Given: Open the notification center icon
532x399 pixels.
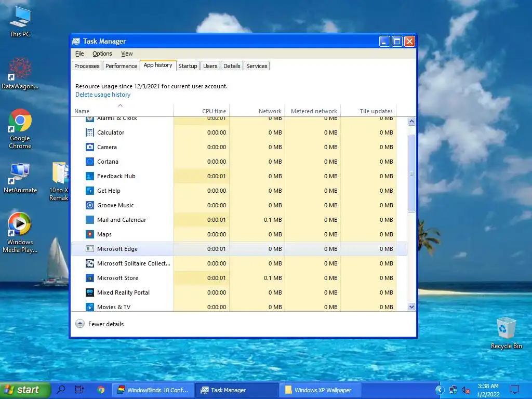Looking at the screenshot, I should click(515, 390).
